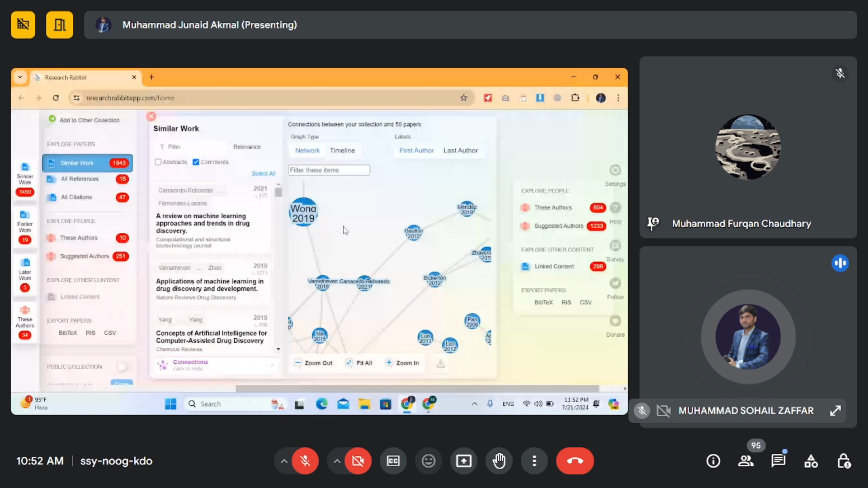Click the Wong 2019 graph node
This screenshot has height=488, width=868.
pyautogui.click(x=303, y=212)
